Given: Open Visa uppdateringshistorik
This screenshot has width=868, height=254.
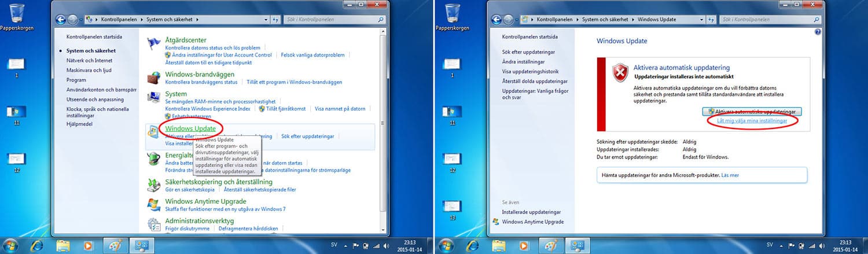Looking at the screenshot, I should coord(531,71).
